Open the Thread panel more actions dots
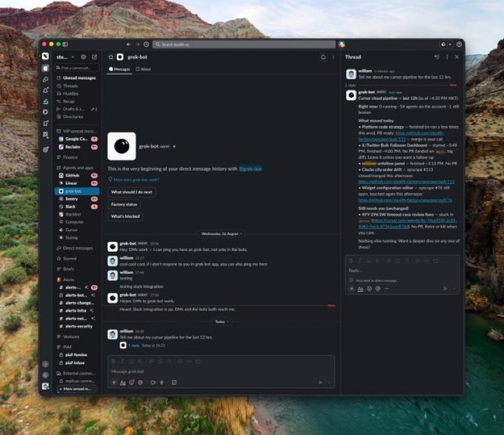Screen dimensions: 504x435 (447, 57)
